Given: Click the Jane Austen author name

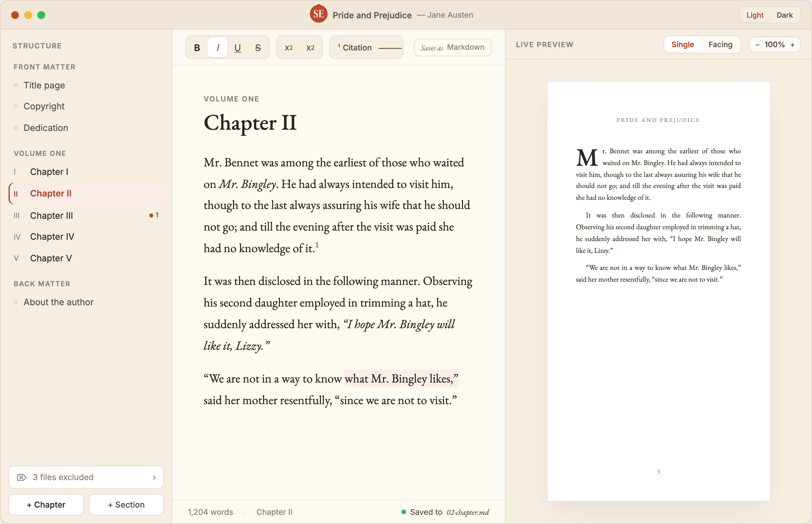Looking at the screenshot, I should [450, 15].
